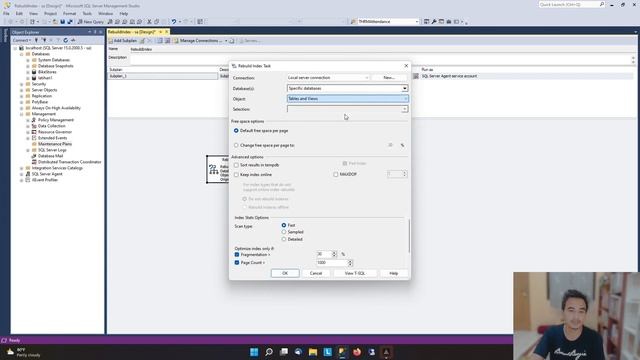Click the Distributed Transaction Coordinator icon
This screenshot has height=360, width=640.
click(34, 162)
